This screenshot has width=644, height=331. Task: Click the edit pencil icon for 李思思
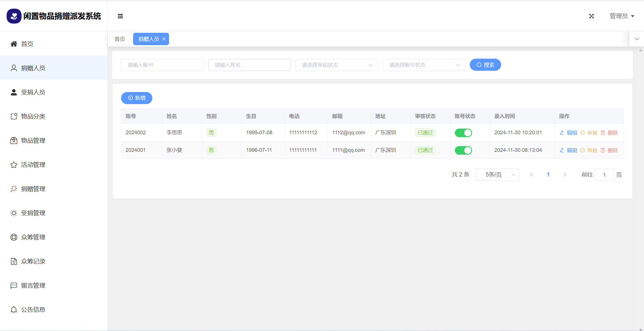click(x=562, y=133)
